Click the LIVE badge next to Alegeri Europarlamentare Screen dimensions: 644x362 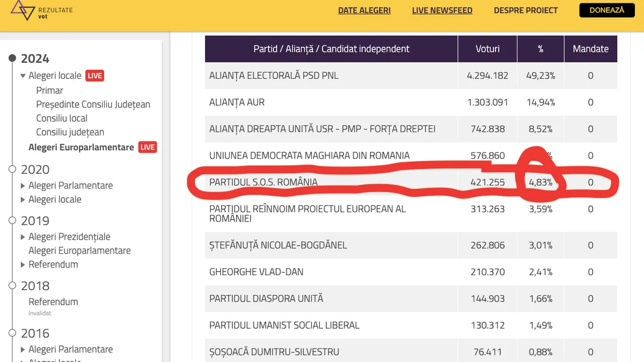point(148,147)
